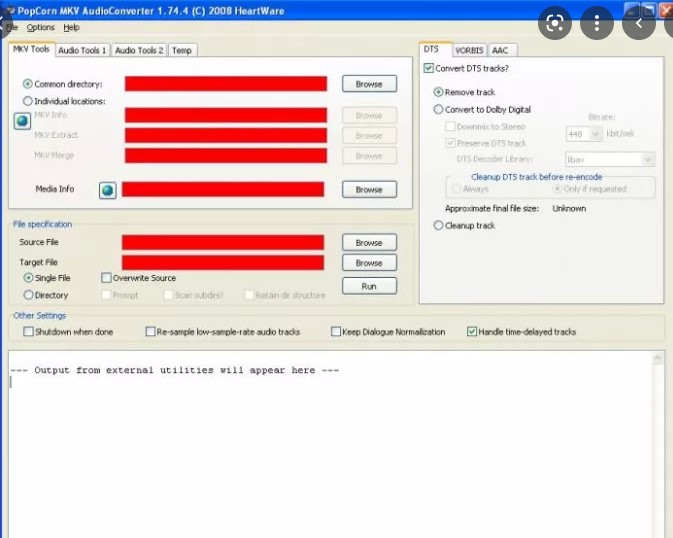This screenshot has height=538, width=673.
Task: Click the Run button
Action: tap(369, 286)
